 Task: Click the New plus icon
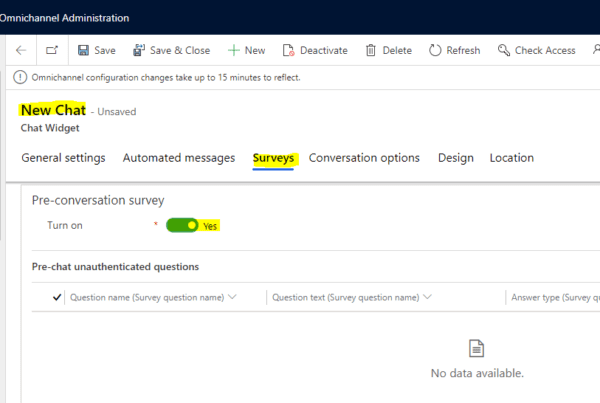point(234,50)
